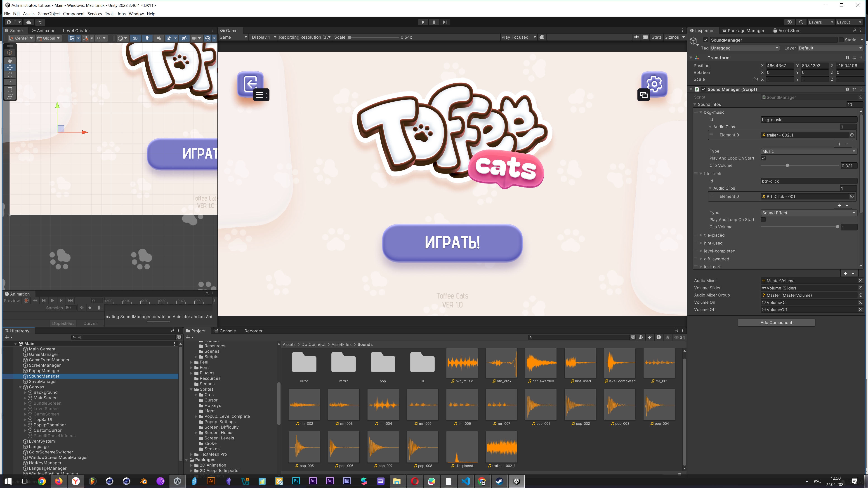Open the bkg-music Type dropdown

(809, 151)
